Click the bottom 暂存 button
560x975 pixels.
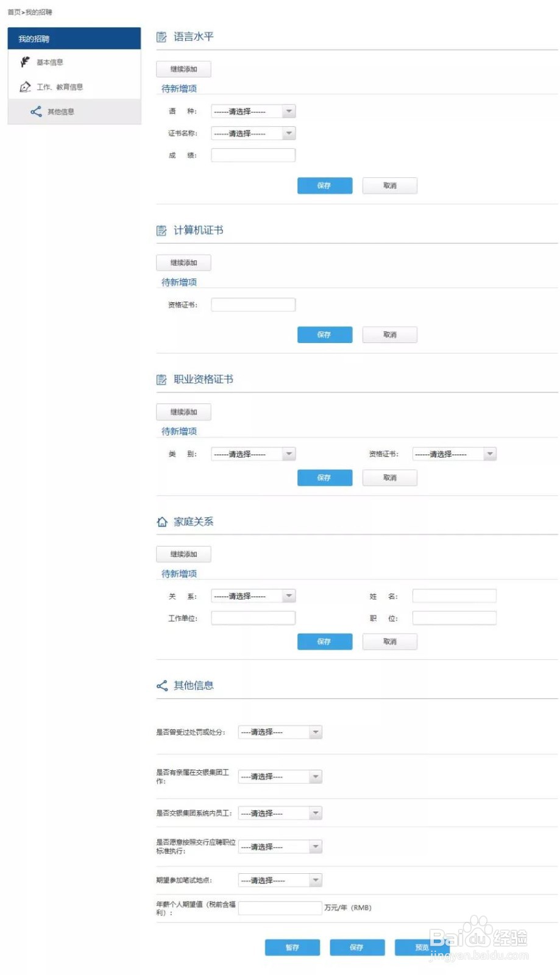tap(292, 948)
